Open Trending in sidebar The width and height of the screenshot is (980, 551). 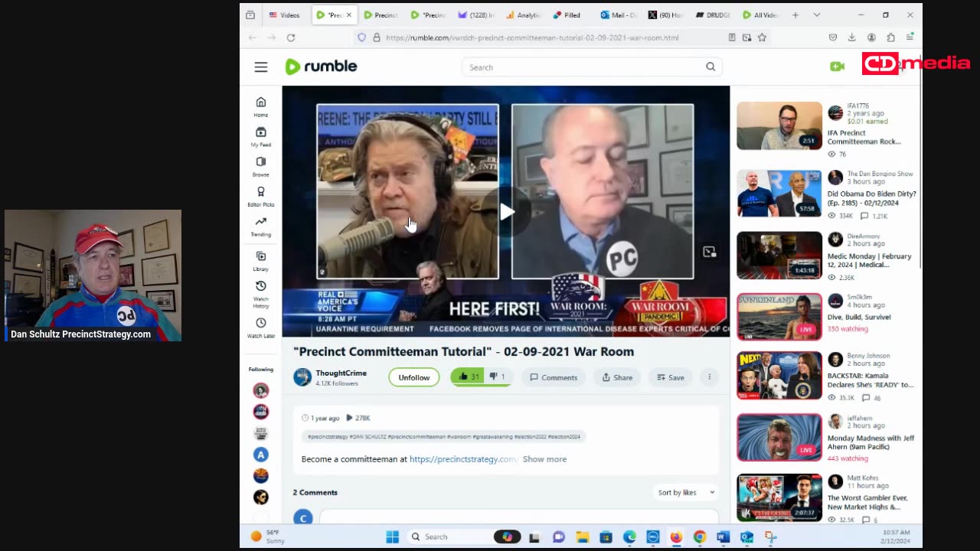coord(261,226)
